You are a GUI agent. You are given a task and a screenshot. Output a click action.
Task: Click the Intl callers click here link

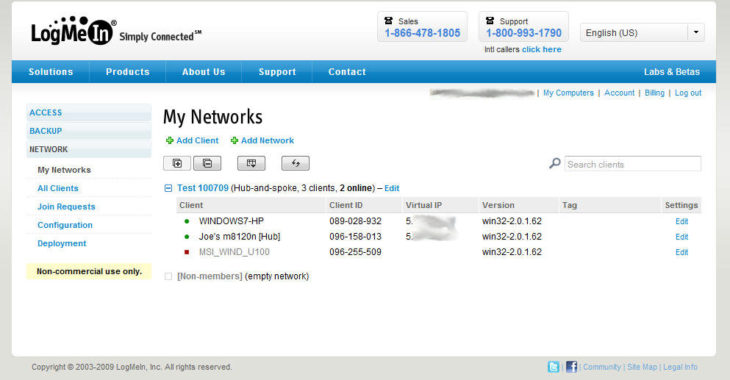pos(541,49)
